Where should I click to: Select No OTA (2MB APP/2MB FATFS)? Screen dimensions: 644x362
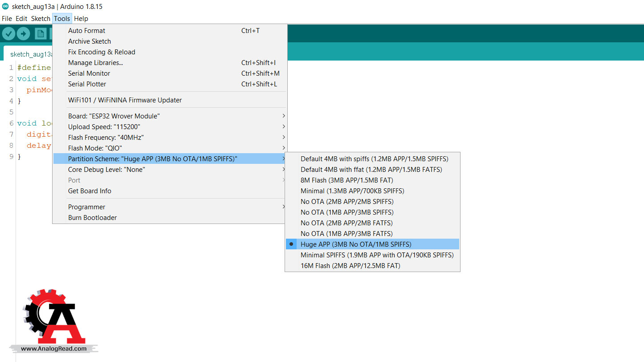(372, 223)
